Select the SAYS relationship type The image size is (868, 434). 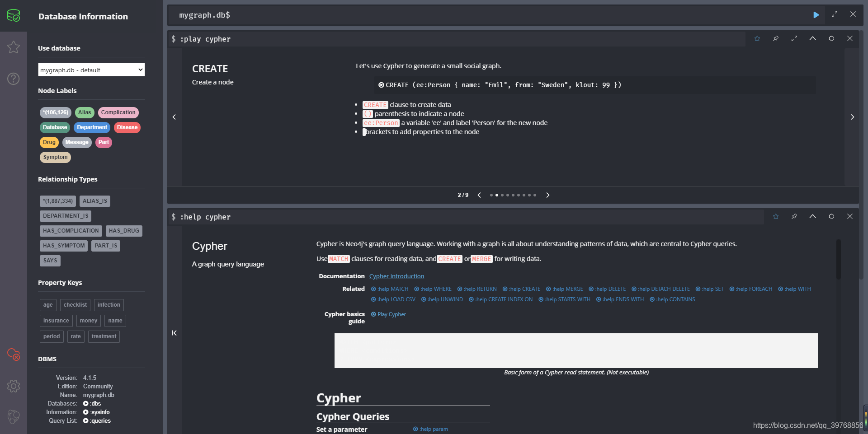pyautogui.click(x=50, y=261)
